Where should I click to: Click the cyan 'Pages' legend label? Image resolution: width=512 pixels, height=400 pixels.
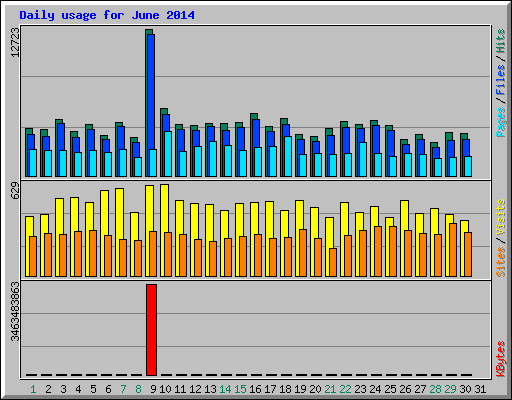tap(500, 122)
